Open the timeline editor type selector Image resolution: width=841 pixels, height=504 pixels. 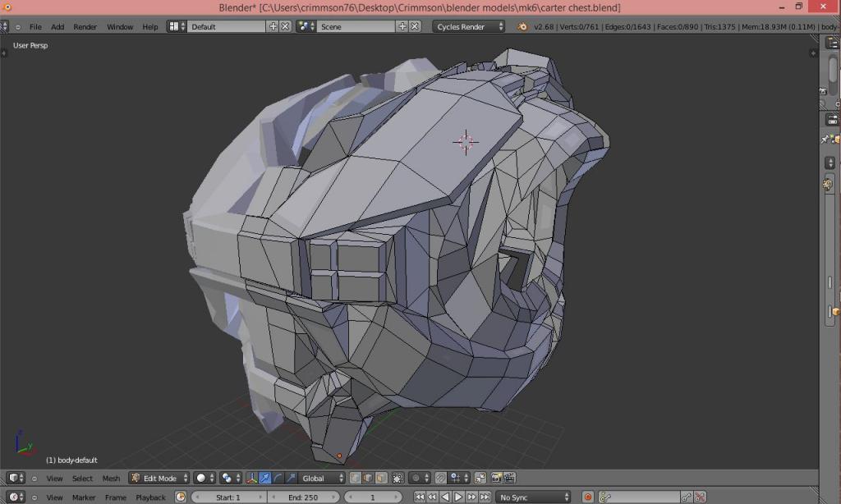tap(16, 497)
